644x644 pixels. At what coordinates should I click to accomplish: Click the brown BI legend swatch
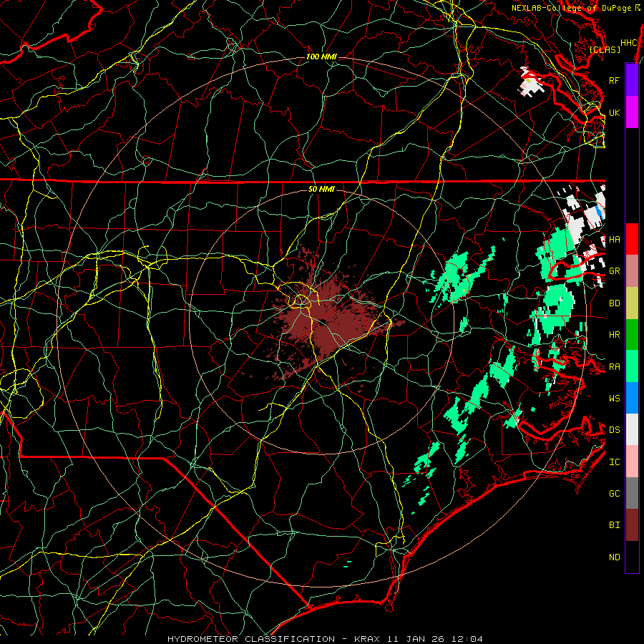coord(632,525)
